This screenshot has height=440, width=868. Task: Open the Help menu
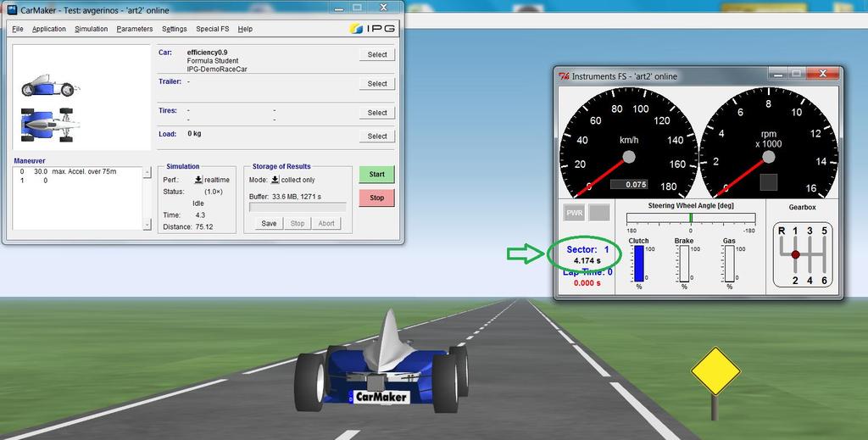click(x=245, y=29)
